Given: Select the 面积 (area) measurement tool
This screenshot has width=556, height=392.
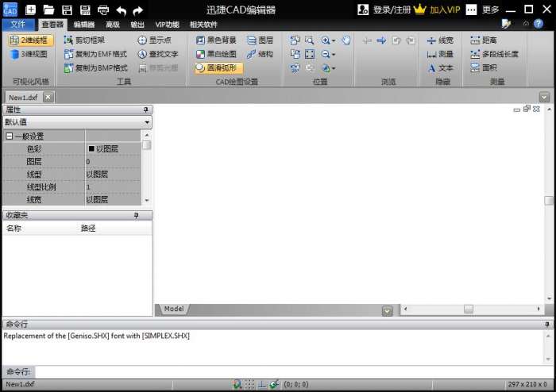Looking at the screenshot, I should pos(483,68).
